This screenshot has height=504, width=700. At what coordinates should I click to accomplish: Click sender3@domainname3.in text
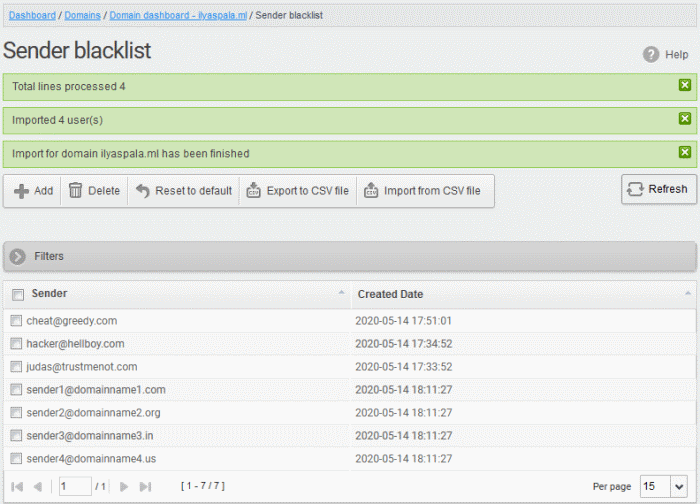(90, 436)
